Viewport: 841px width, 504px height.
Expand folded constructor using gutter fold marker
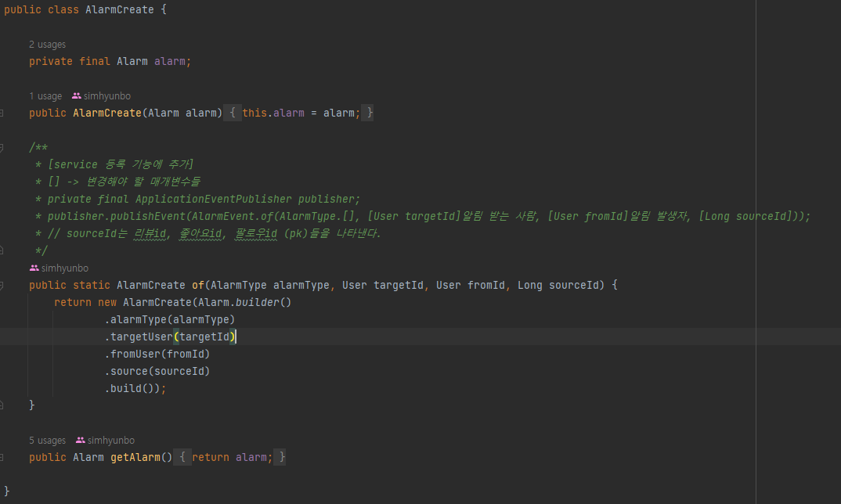pyautogui.click(x=2, y=113)
